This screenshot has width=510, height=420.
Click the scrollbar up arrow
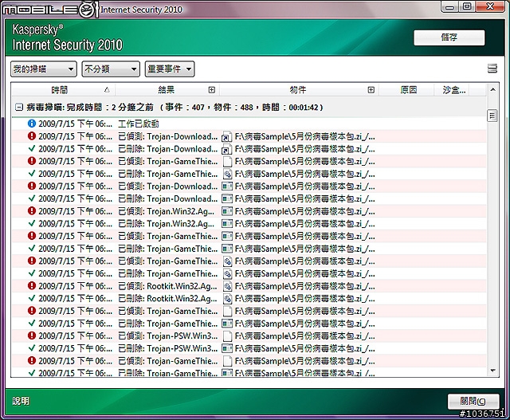click(492, 90)
